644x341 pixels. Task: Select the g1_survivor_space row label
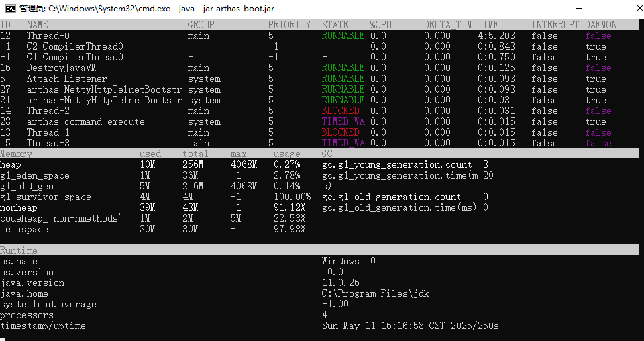coord(45,197)
